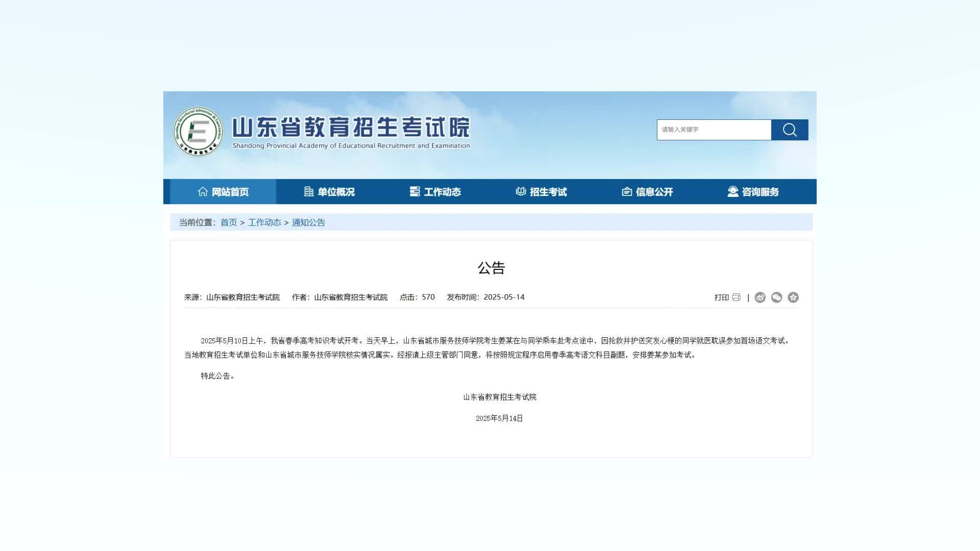The height and width of the screenshot is (551, 980).
Task: Click the 请输入关键字 search input field
Action: coord(714,130)
